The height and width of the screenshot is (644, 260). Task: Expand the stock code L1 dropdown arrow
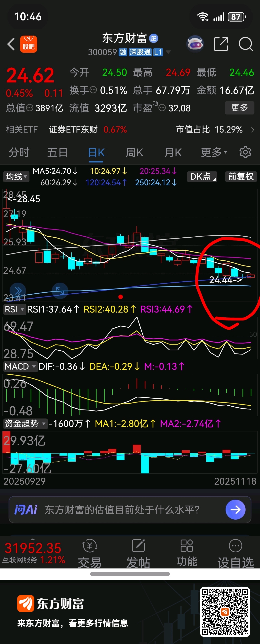[x=169, y=52]
